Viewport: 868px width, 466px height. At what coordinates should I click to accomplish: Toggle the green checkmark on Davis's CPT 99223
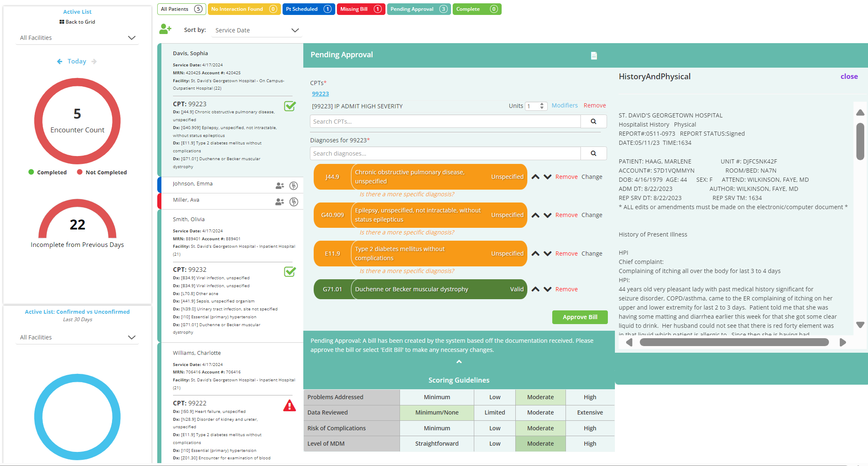coord(290,106)
